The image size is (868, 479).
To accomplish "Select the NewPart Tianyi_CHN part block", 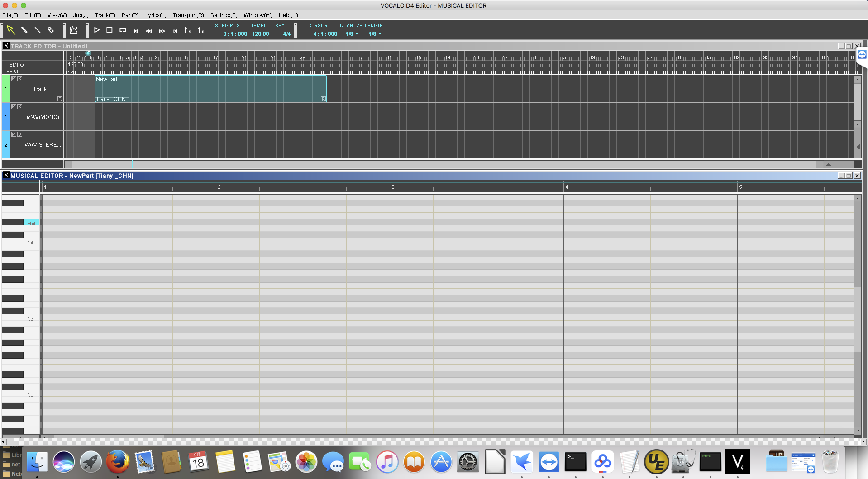I will (x=211, y=89).
